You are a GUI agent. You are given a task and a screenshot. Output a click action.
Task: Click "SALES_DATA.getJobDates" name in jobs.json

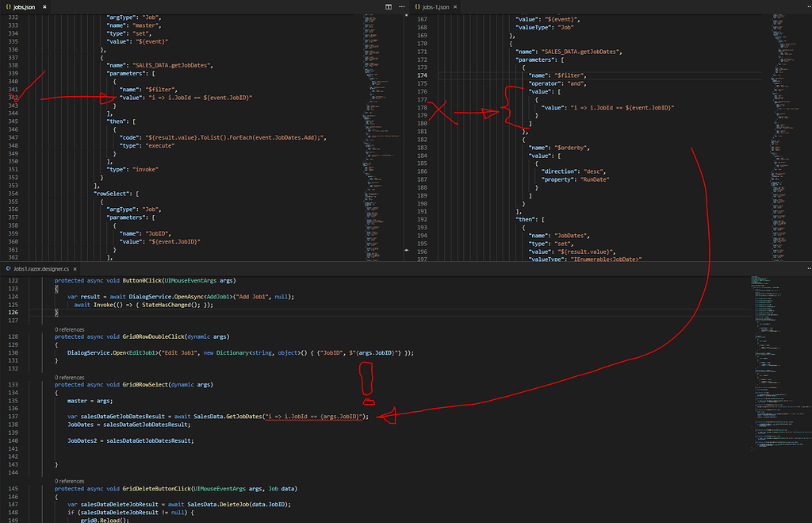point(172,66)
